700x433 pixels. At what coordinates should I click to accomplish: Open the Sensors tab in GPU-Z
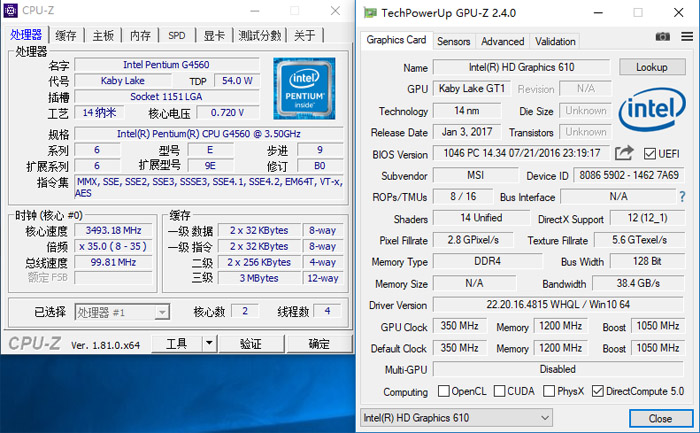click(x=454, y=42)
